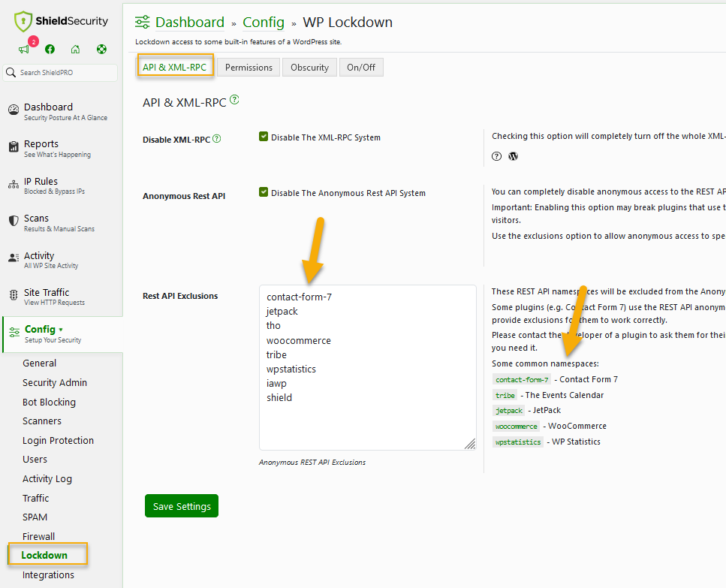Open the Activity sidebar menu item

[x=61, y=260]
